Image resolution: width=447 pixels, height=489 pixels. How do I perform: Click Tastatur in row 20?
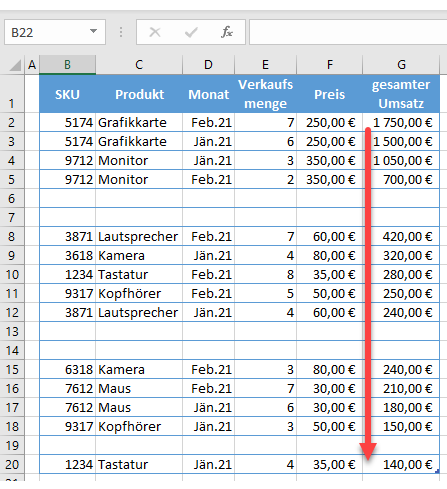tap(139, 464)
